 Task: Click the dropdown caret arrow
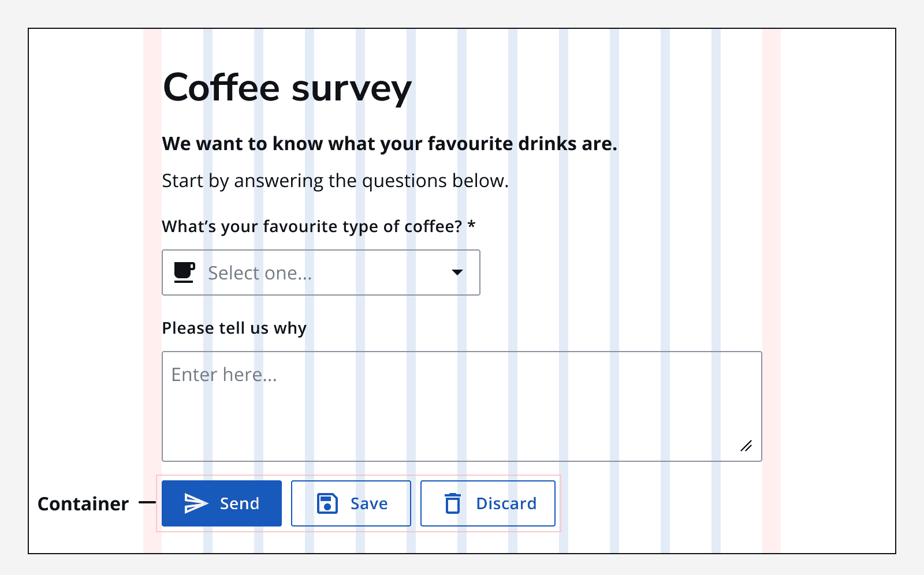point(457,272)
